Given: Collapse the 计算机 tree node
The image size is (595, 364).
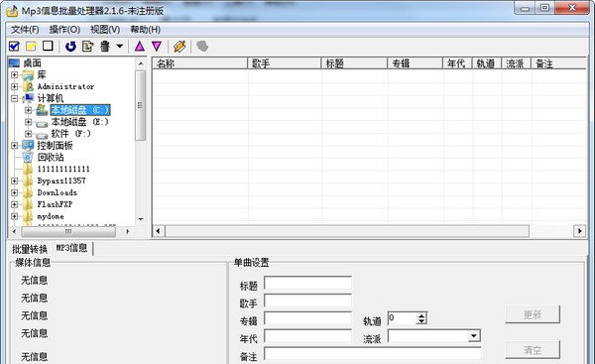Looking at the screenshot, I should click(x=15, y=98).
